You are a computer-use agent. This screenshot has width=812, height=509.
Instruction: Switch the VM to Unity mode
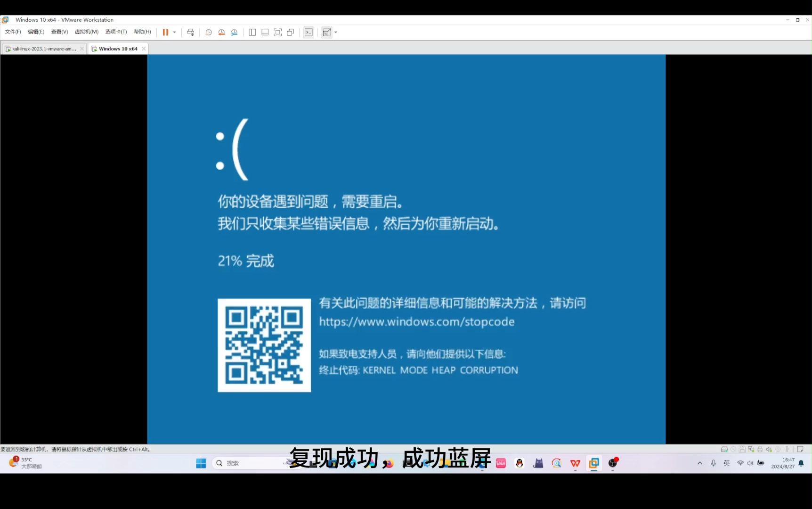[290, 32]
